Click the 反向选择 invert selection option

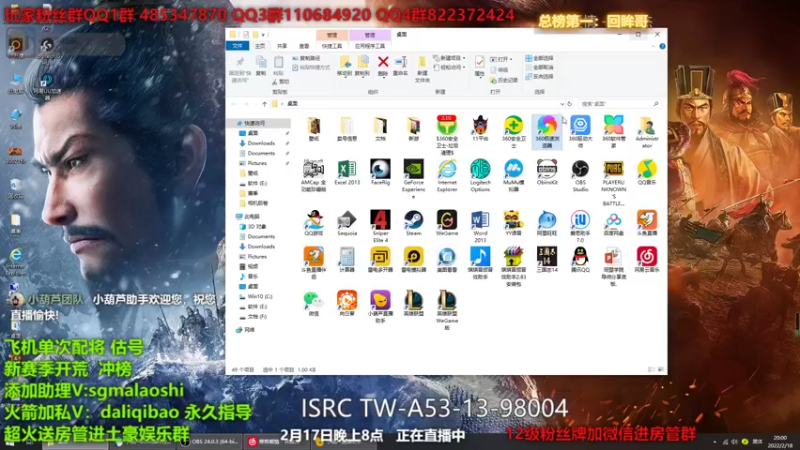(x=539, y=77)
